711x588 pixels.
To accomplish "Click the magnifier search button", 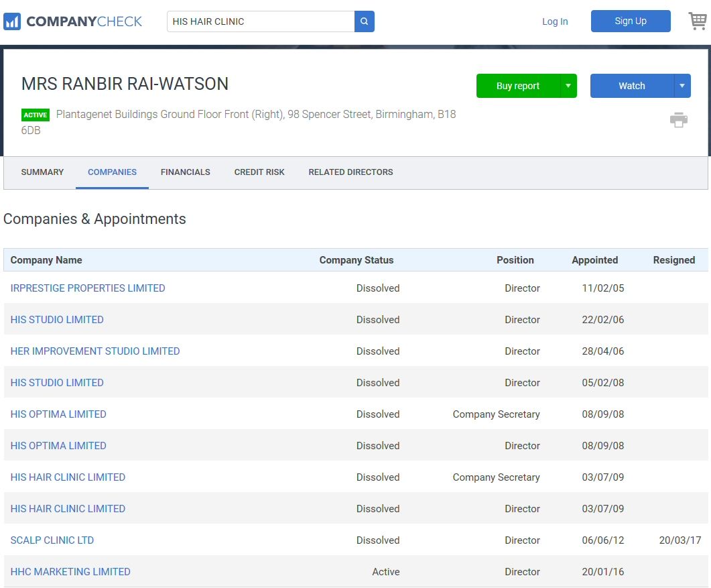I will click(x=364, y=21).
